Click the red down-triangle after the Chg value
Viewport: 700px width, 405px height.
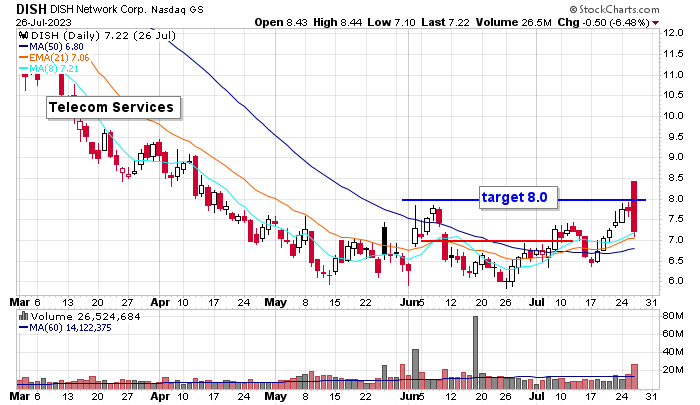(x=655, y=23)
